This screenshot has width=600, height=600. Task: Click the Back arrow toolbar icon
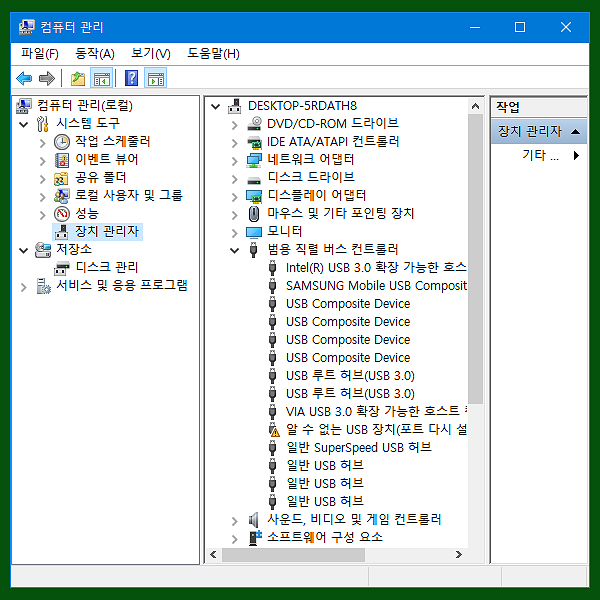[x=24, y=78]
